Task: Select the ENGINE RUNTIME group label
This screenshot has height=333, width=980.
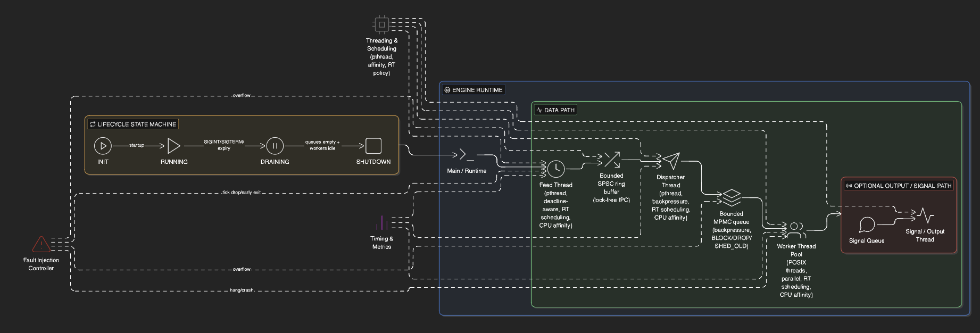Action: [477, 90]
